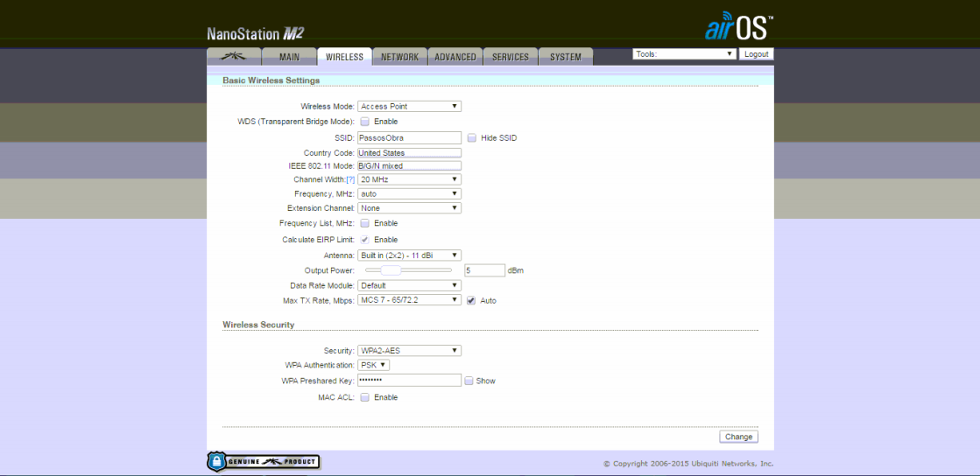The height and width of the screenshot is (476, 980).
Task: Click the Logout button
Action: (x=757, y=54)
